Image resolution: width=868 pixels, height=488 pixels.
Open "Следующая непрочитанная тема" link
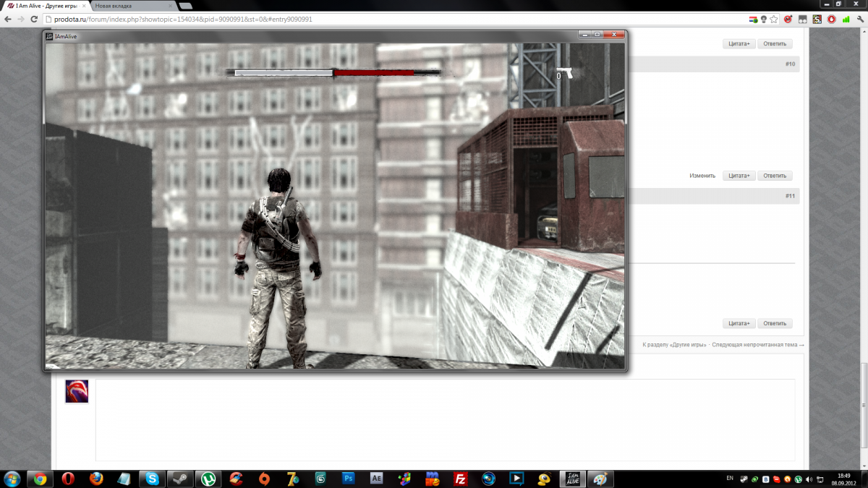[x=758, y=345]
